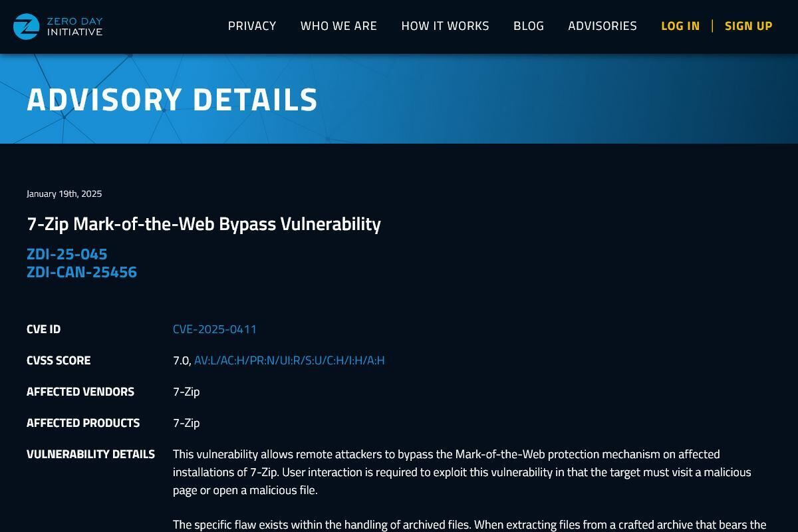Image resolution: width=798 pixels, height=532 pixels.
Task: Click the 7.0 CVSS score value
Action: (x=182, y=360)
